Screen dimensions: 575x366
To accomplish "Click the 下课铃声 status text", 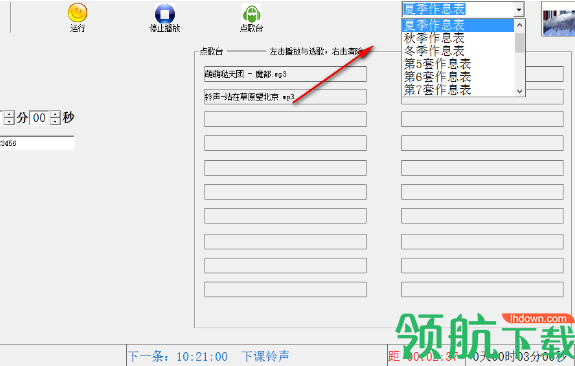I will coord(265,356).
